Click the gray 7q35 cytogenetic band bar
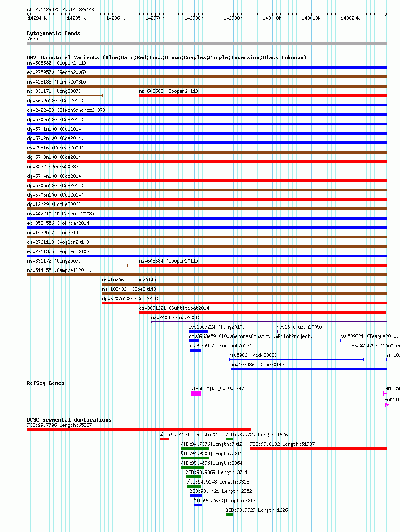 click(x=207, y=44)
